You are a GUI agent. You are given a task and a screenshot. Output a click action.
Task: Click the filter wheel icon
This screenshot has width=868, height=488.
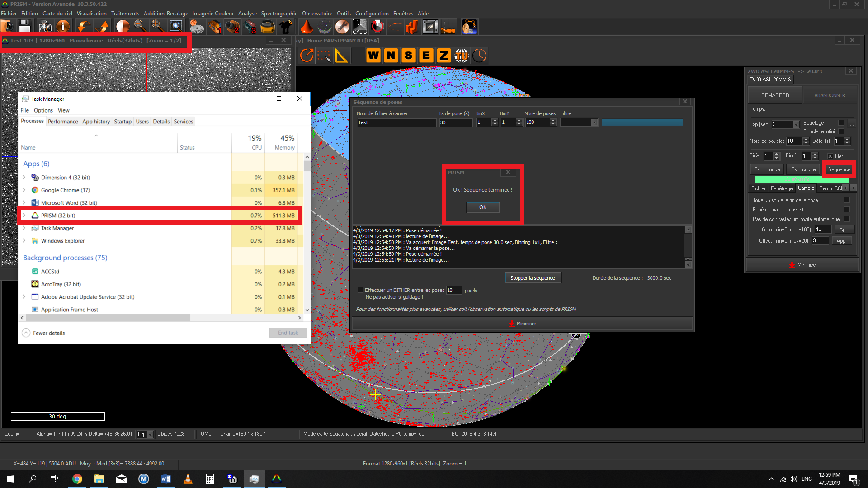[268, 27]
